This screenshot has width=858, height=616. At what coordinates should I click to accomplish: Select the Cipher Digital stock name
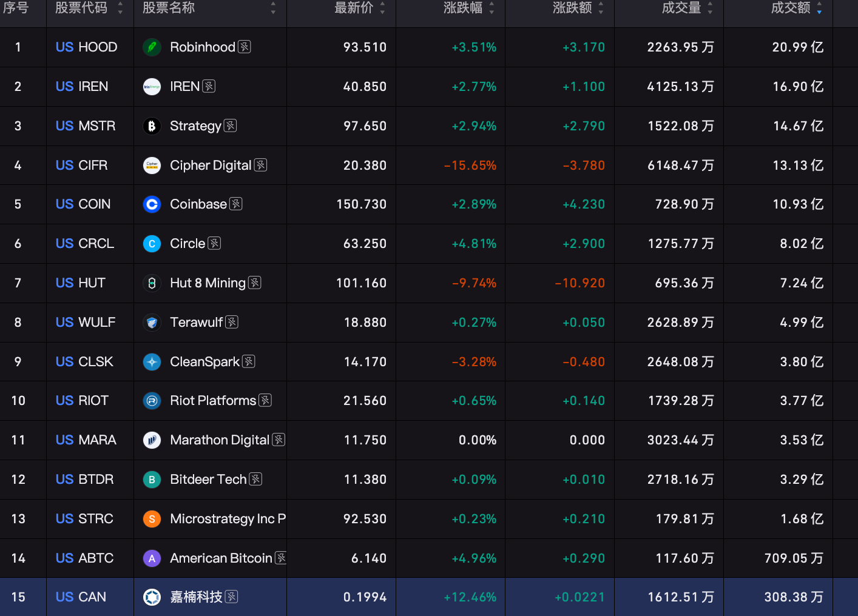[211, 166]
